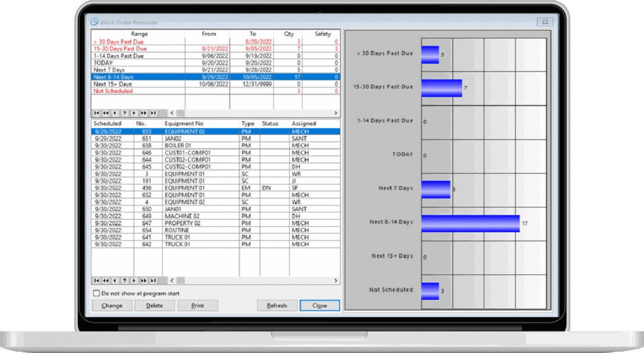Viewport: 644px width, 353px height.
Task: Sort by the Scheduled column header
Action: (107, 123)
